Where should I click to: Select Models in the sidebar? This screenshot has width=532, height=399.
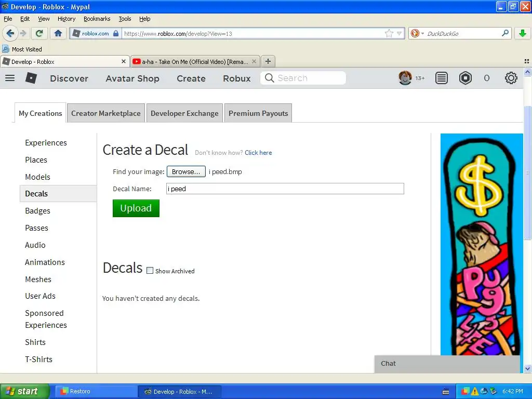(x=37, y=177)
